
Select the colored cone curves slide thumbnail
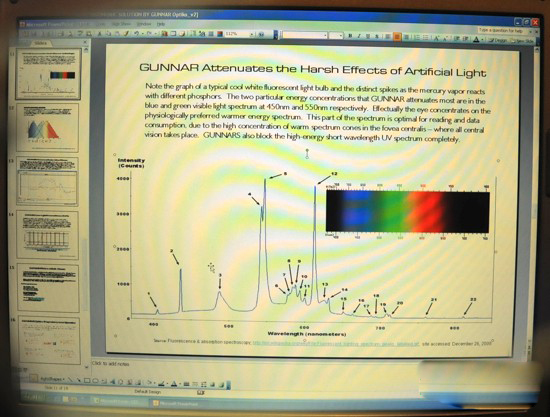47,127
